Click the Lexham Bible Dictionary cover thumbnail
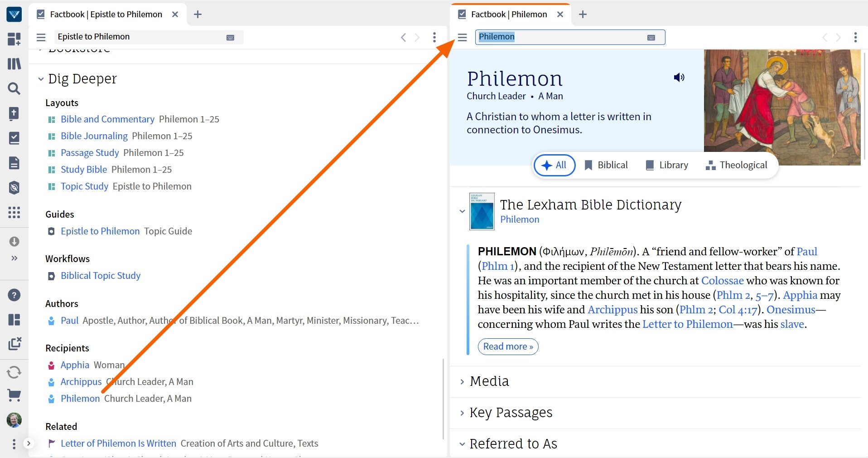Viewport: 868px width, 458px height. tap(482, 211)
